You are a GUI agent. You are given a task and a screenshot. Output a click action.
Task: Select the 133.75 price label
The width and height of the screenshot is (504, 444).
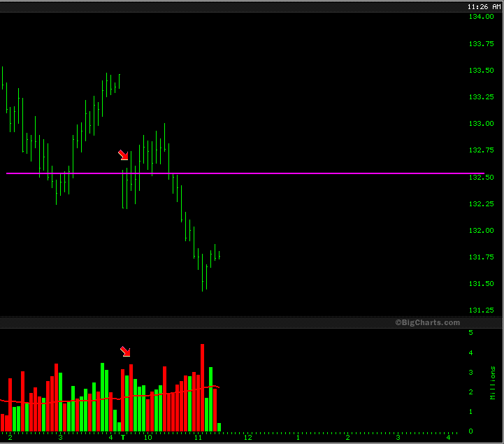pyautogui.click(x=481, y=44)
